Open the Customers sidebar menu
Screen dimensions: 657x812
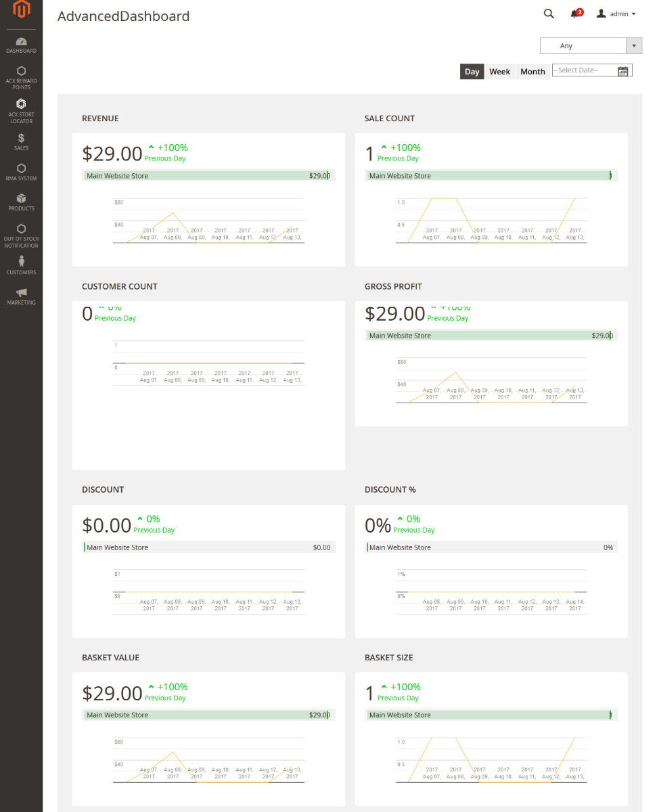(21, 265)
